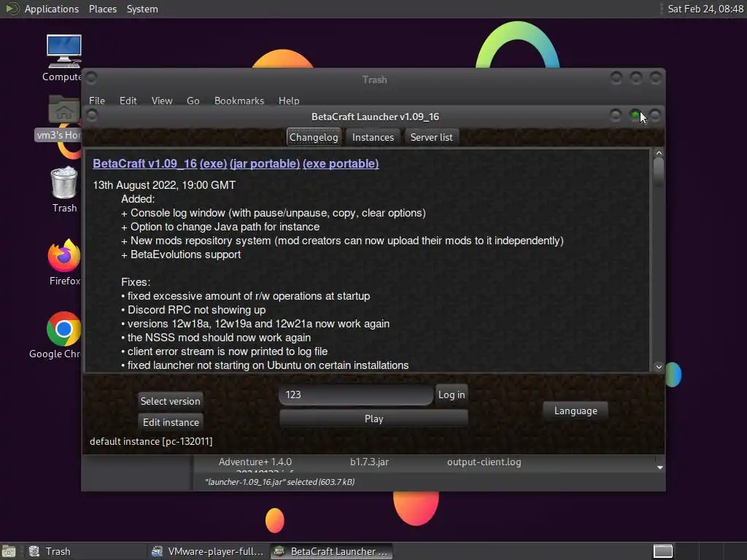Click the show desktop icon in bottom panel
Screen dimensions: 747x560
9,551
